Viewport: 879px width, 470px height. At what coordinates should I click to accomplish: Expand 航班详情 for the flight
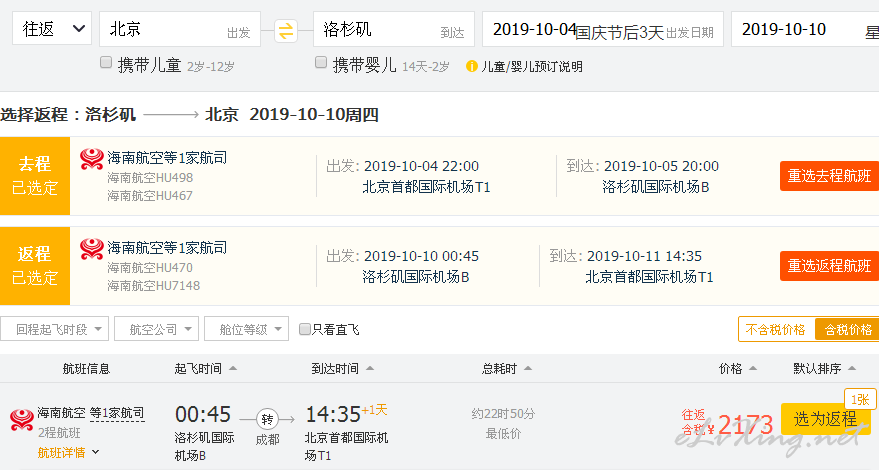(68, 453)
